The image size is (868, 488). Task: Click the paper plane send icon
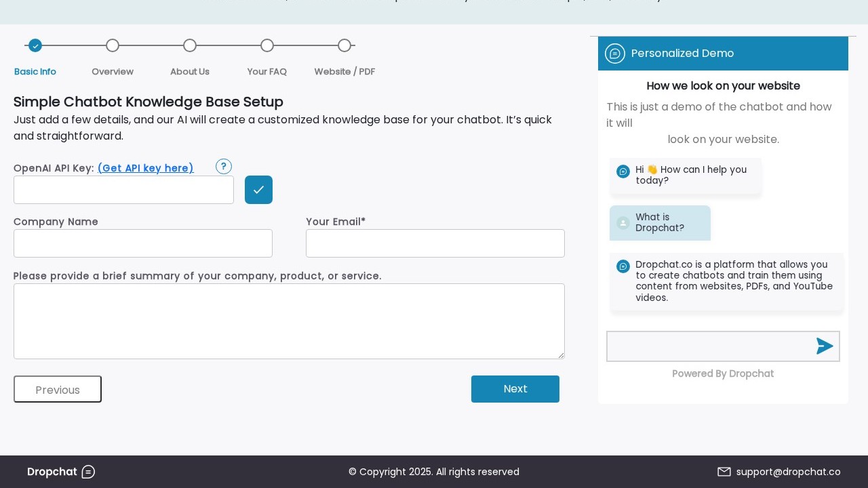click(824, 346)
